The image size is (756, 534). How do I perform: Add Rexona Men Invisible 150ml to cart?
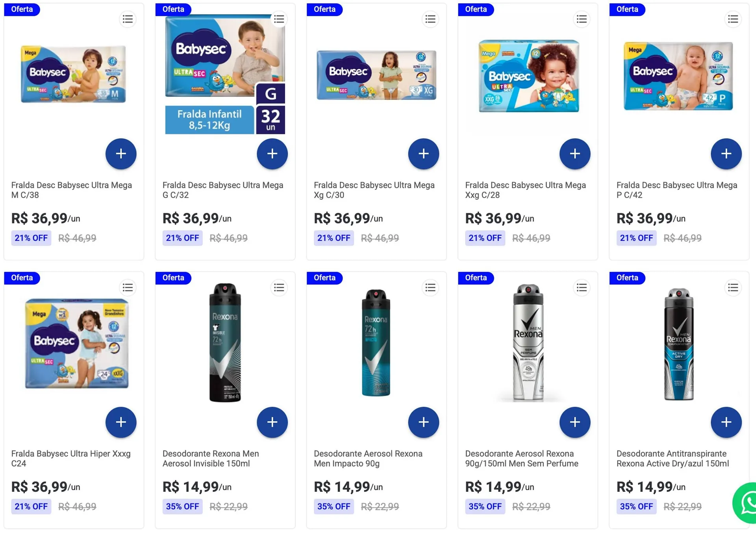(x=272, y=422)
